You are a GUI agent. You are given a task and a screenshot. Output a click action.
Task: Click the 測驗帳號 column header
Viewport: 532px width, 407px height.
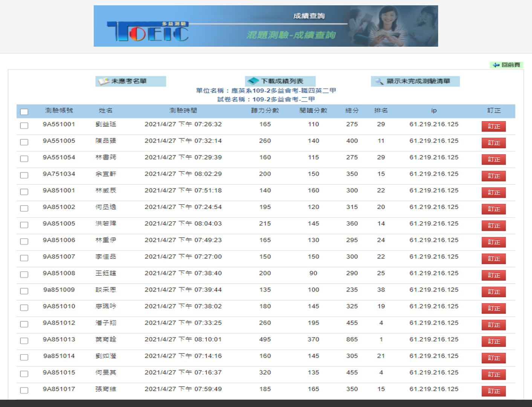point(59,111)
